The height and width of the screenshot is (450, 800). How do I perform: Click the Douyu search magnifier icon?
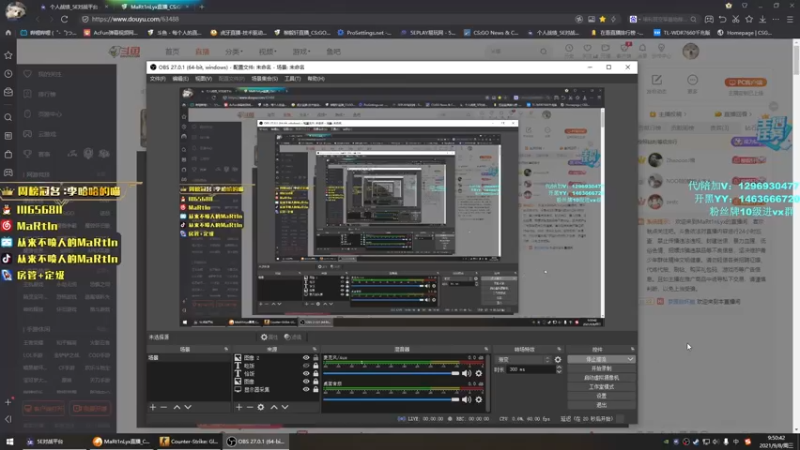[x=543, y=52]
